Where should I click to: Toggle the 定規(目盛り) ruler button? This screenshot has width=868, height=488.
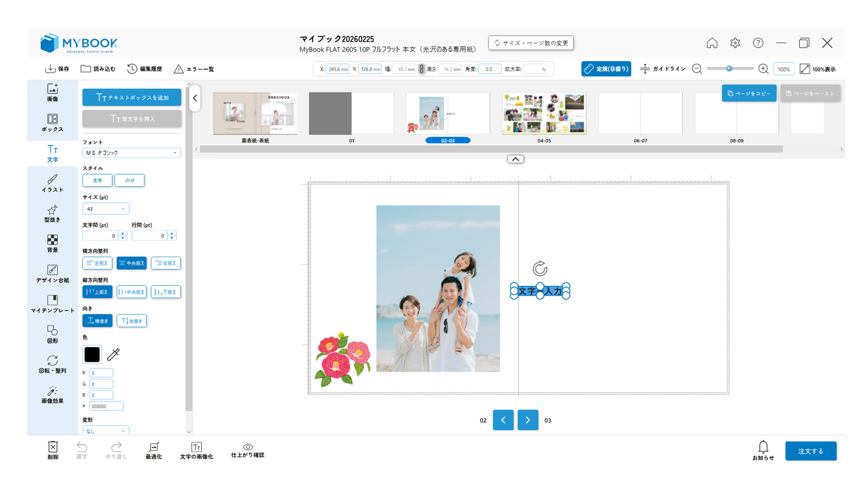coord(606,69)
